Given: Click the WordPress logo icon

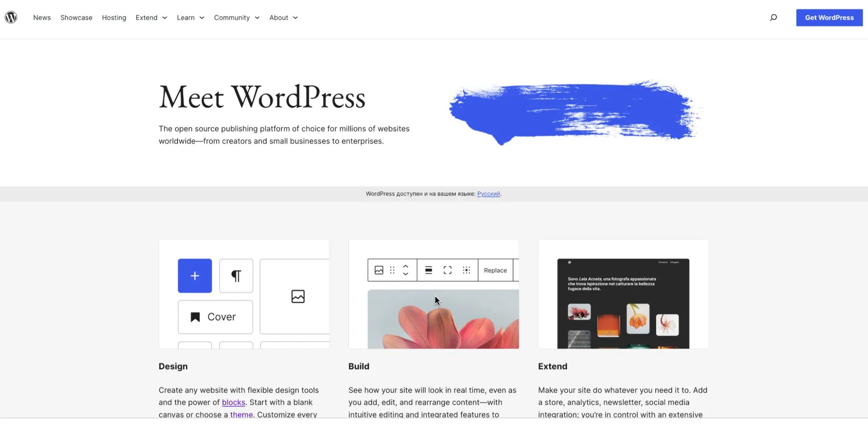Looking at the screenshot, I should point(11,17).
